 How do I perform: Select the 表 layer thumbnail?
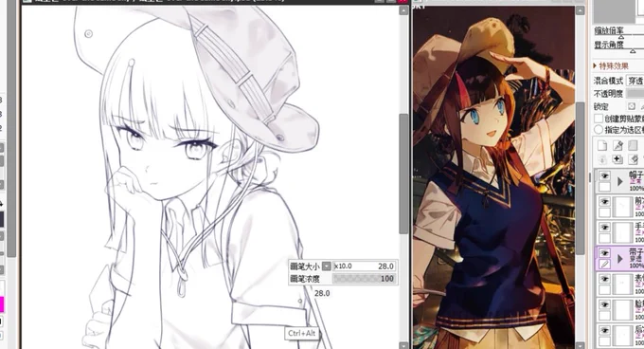(x=622, y=285)
